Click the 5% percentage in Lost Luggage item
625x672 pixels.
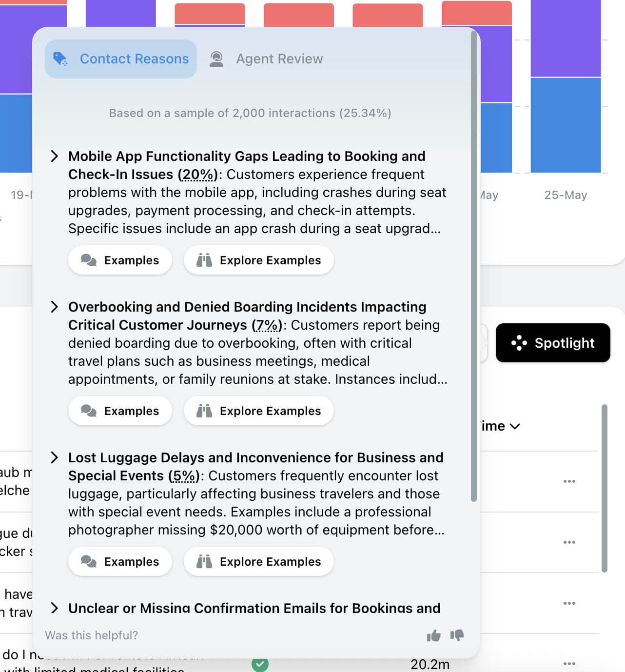pyautogui.click(x=184, y=476)
